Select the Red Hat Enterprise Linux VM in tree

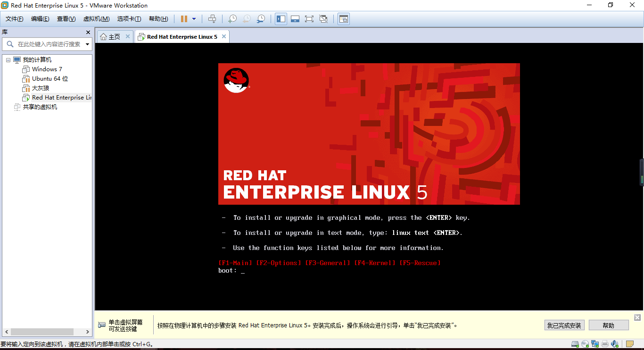click(x=61, y=98)
